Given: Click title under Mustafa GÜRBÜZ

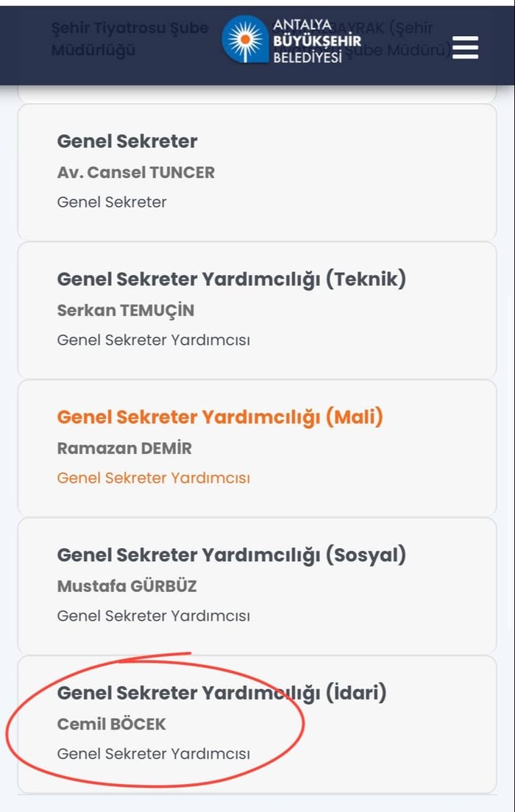Looking at the screenshot, I should 154,616.
